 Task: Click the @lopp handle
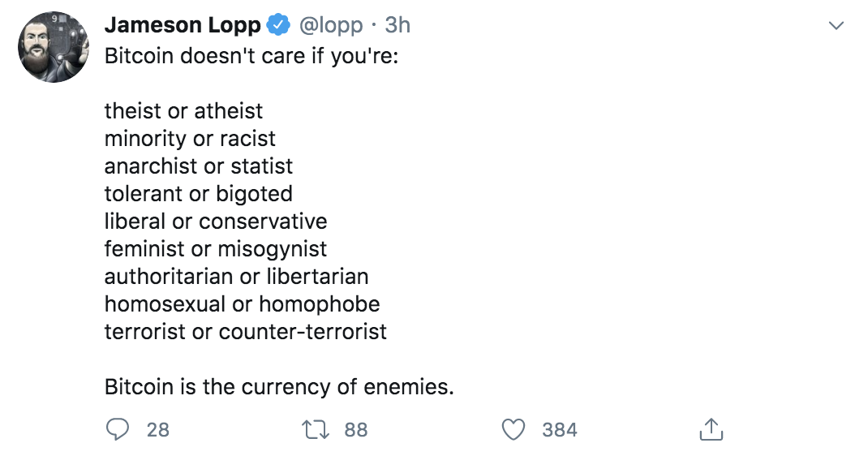pyautogui.click(x=331, y=26)
